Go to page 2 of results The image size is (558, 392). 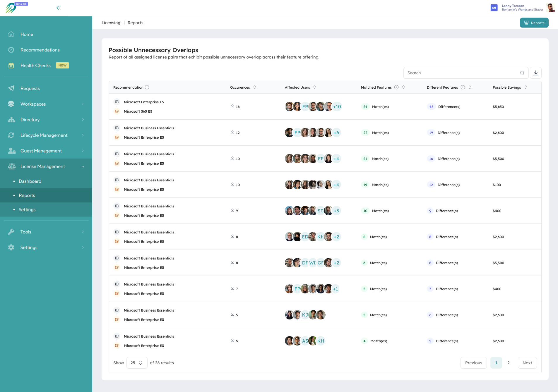[x=509, y=363]
